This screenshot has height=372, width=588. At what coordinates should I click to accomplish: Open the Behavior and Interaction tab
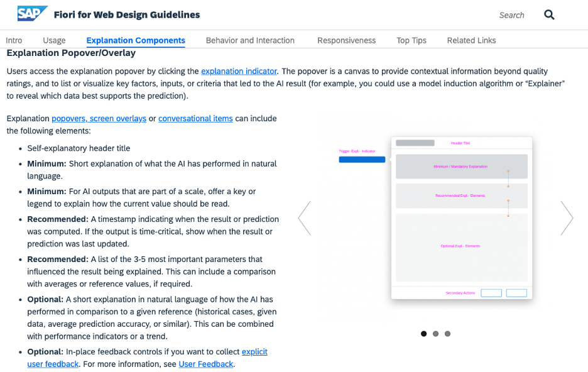(250, 40)
